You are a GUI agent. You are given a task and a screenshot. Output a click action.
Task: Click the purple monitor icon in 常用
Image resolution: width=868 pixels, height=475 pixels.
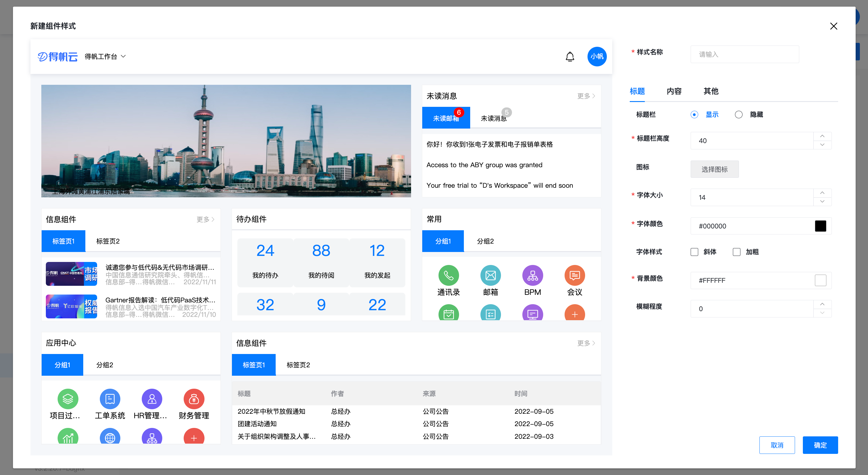pos(532,313)
